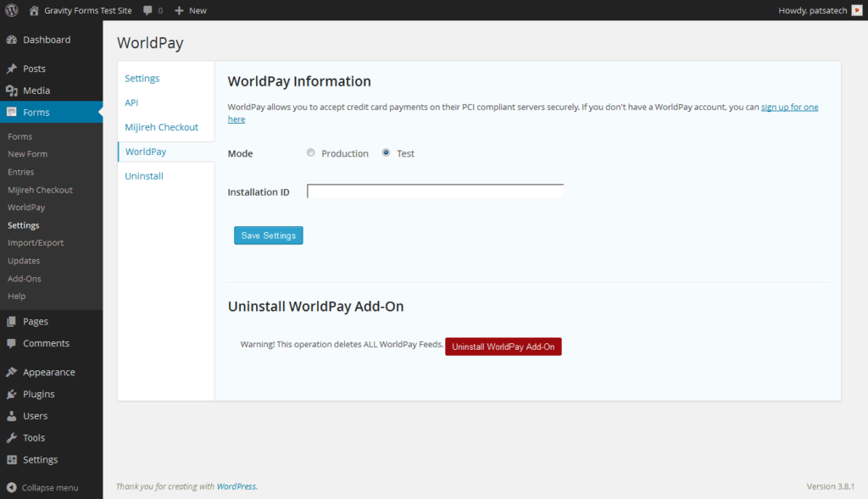The height and width of the screenshot is (499, 868).
Task: Select the Test mode radio button
Action: (x=388, y=152)
